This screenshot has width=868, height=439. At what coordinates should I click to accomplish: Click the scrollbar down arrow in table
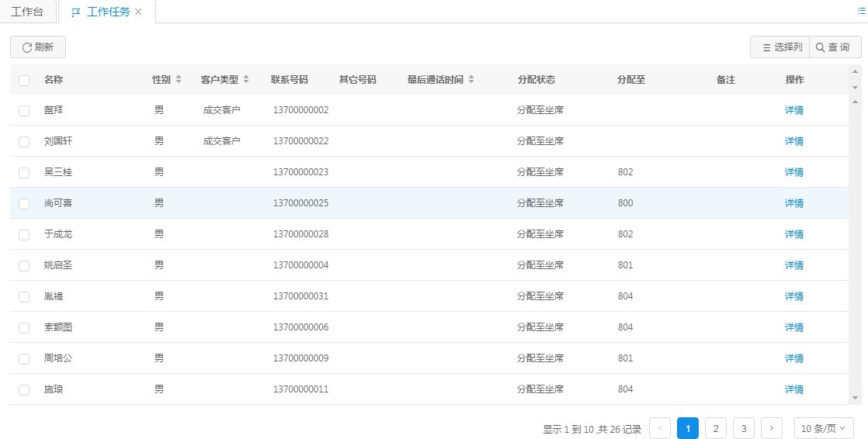coord(856,398)
